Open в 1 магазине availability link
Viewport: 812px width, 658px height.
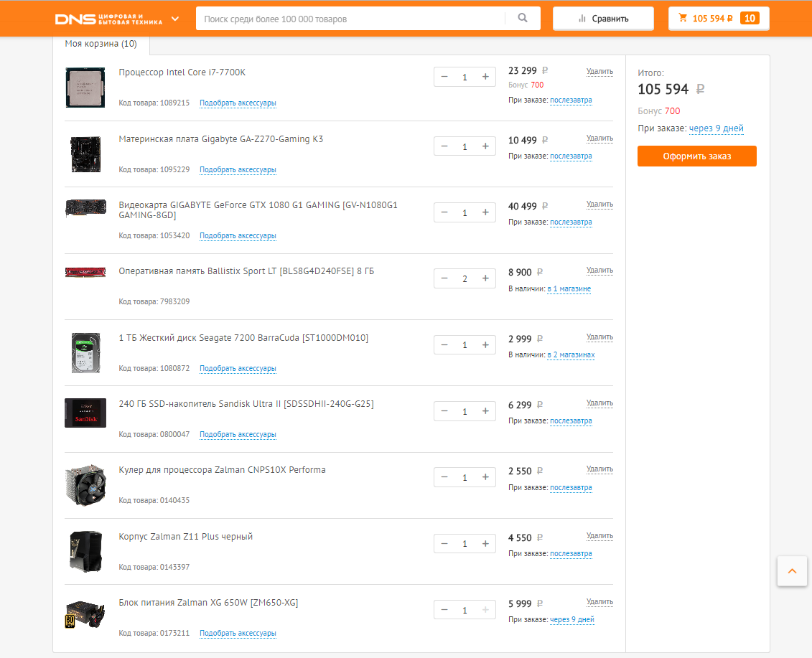569,289
